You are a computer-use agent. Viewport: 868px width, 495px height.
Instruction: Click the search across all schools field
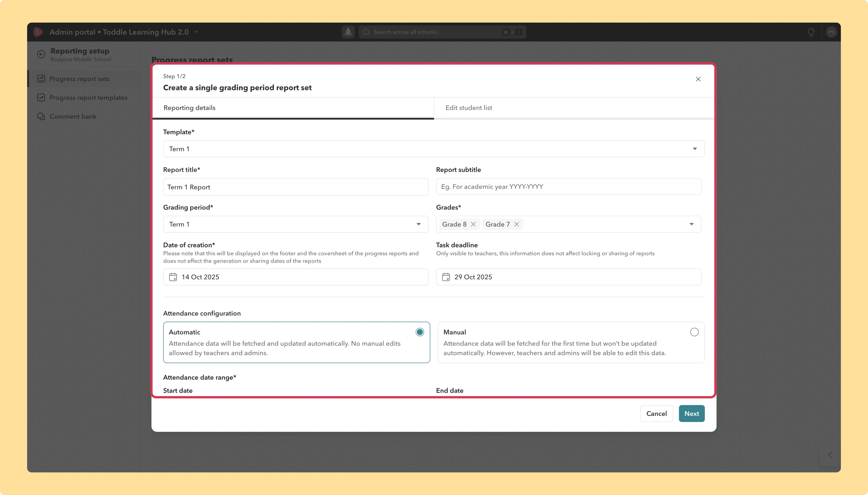pyautogui.click(x=442, y=32)
